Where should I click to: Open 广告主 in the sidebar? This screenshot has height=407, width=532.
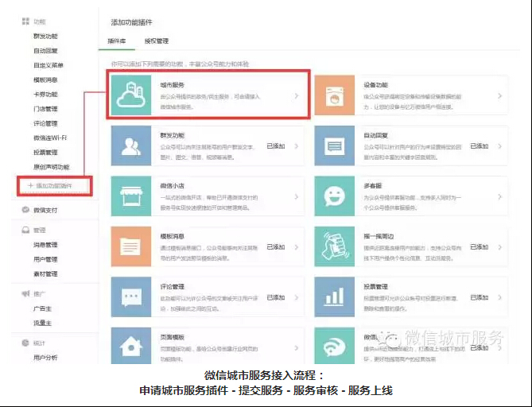(42, 308)
